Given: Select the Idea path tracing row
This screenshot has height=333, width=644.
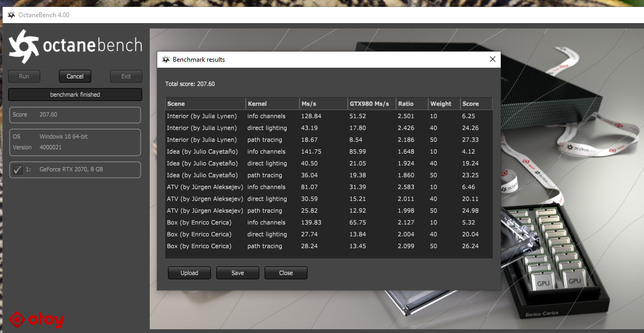Looking at the screenshot, I should 329,175.
